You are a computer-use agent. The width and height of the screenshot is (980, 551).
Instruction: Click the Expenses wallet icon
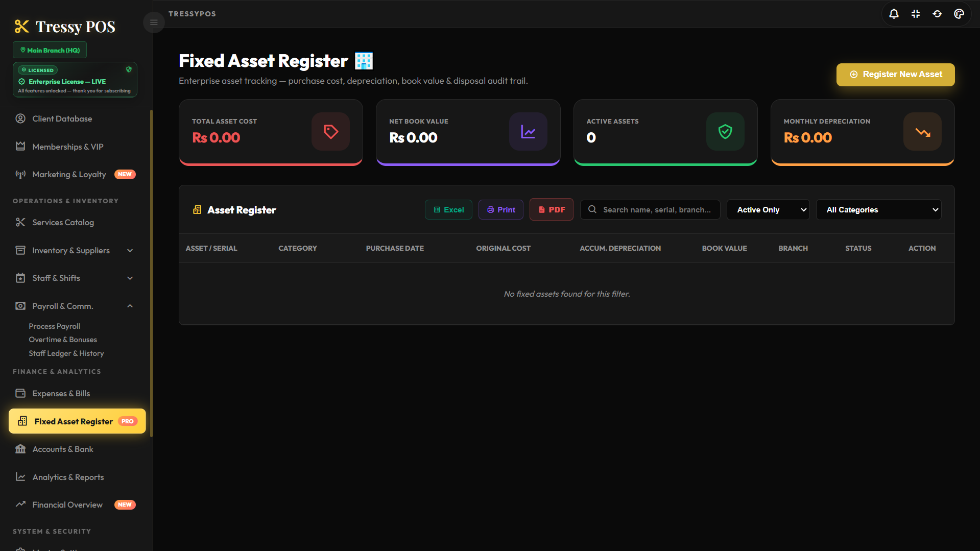point(20,393)
